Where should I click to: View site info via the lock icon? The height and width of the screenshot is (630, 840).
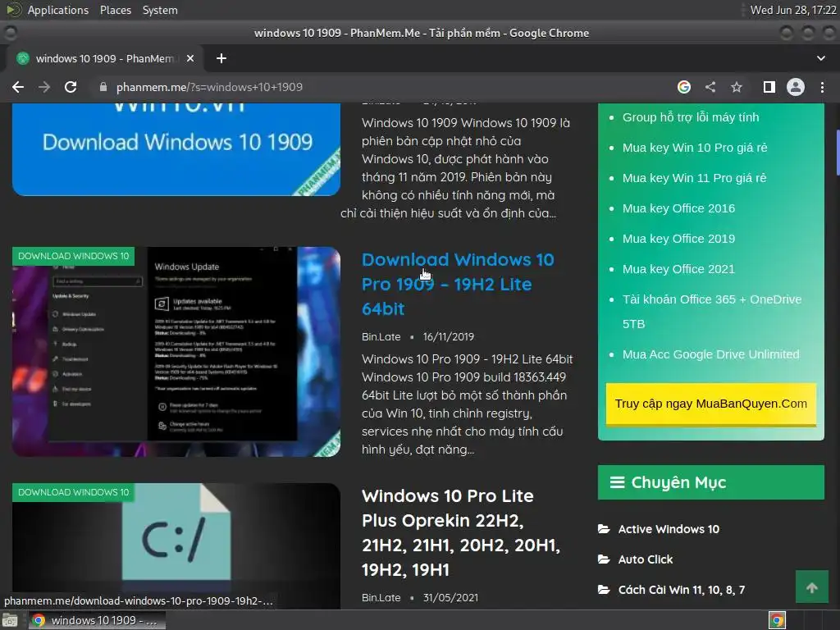coord(103,87)
